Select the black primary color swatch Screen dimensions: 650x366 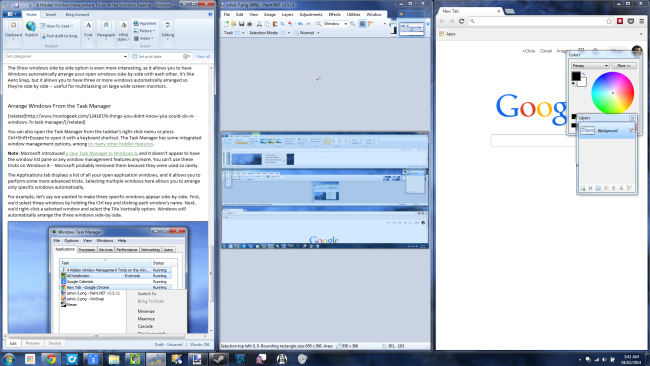pos(576,76)
